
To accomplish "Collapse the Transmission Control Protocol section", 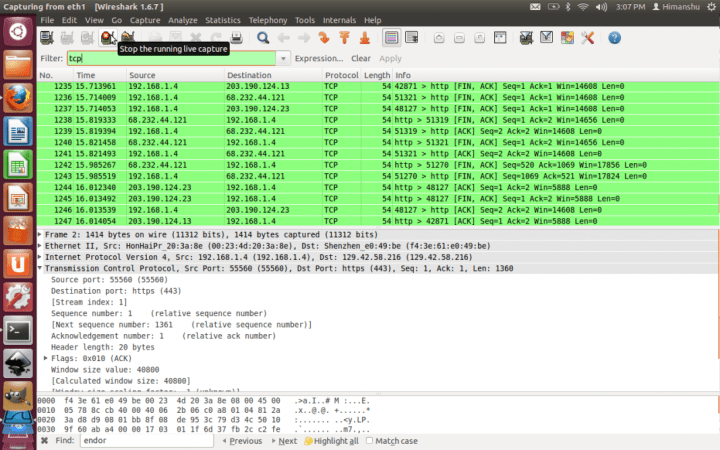I will [x=40, y=268].
